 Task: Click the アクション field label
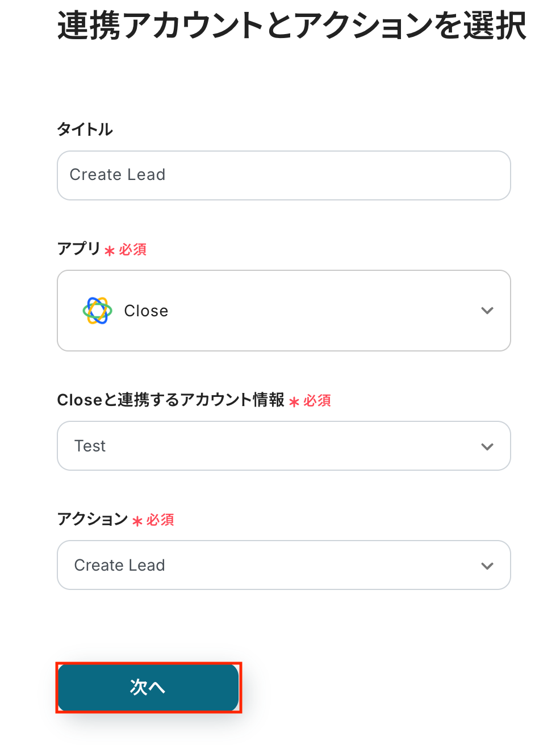(93, 519)
